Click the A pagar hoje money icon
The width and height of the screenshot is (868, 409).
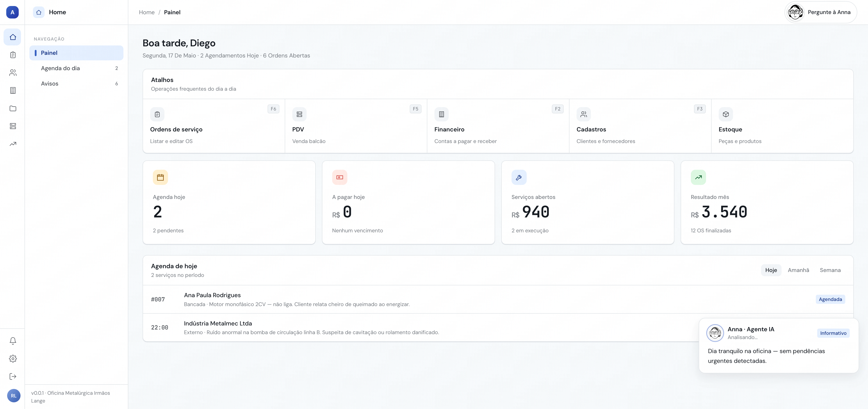click(x=340, y=178)
